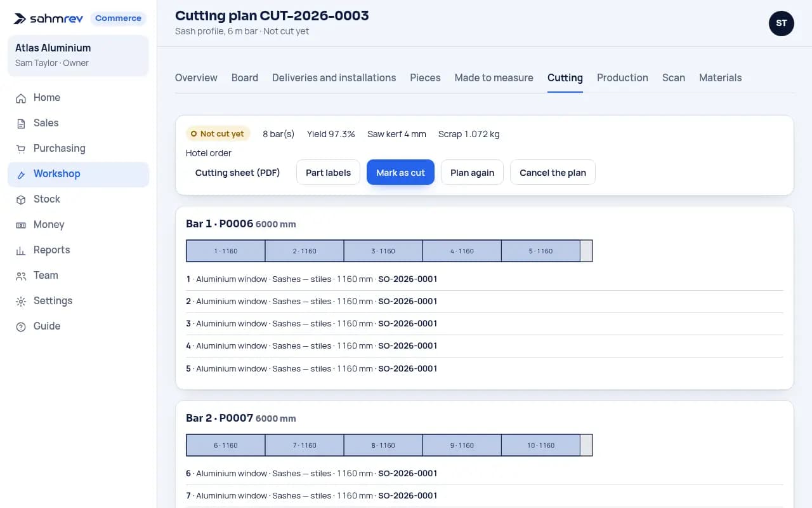Image resolution: width=812 pixels, height=508 pixels.
Task: Click the Commerce badge
Action: click(118, 18)
